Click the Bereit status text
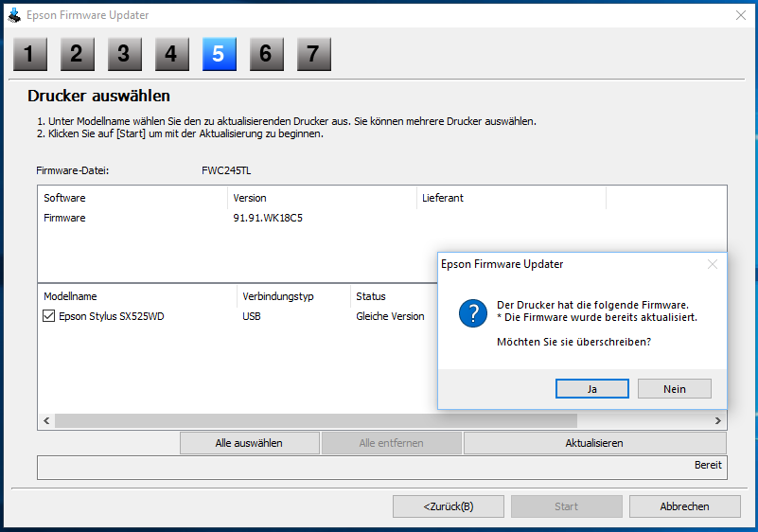This screenshot has width=758, height=532. [x=708, y=465]
